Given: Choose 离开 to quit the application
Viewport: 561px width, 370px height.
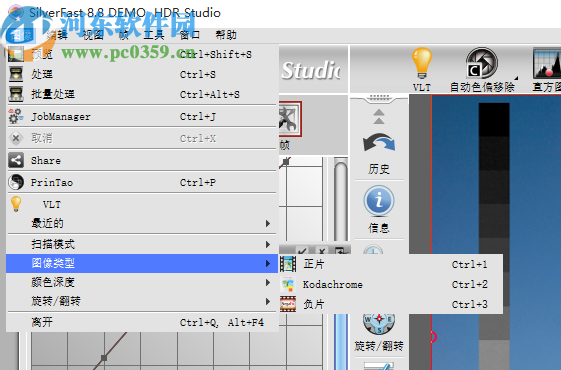Looking at the screenshot, I should tap(142, 322).
